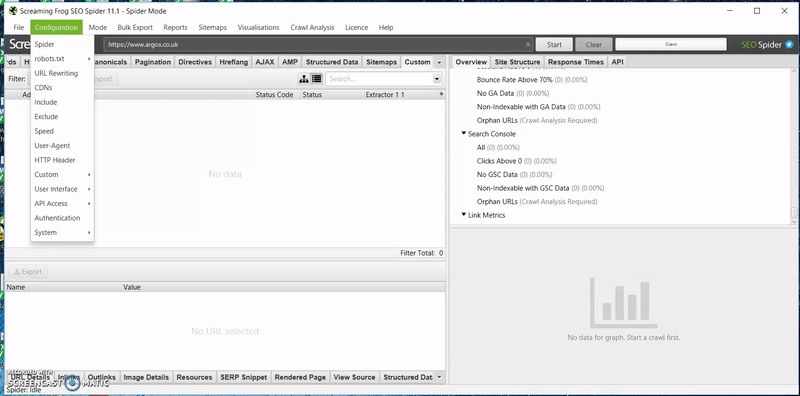Choose CDNs menu entry
This screenshot has height=396, width=800.
pyautogui.click(x=62, y=88)
